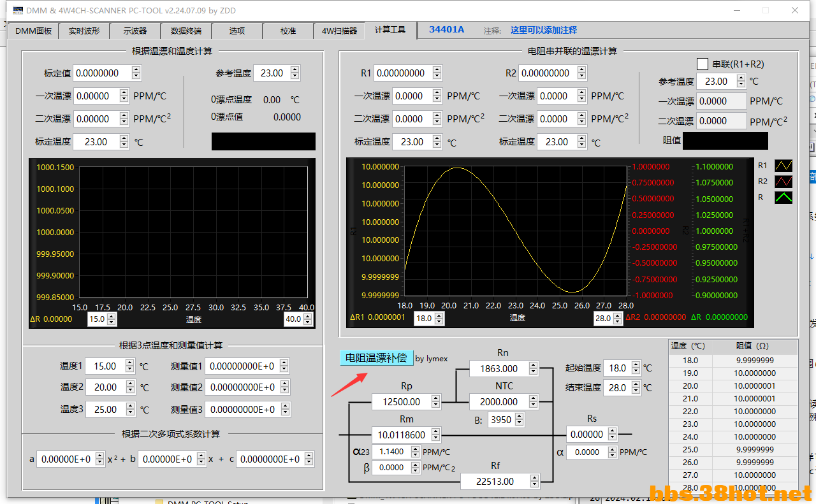Screen dimensions: 816x504
Task: Click the 34401A instrument label
Action: coord(446,30)
